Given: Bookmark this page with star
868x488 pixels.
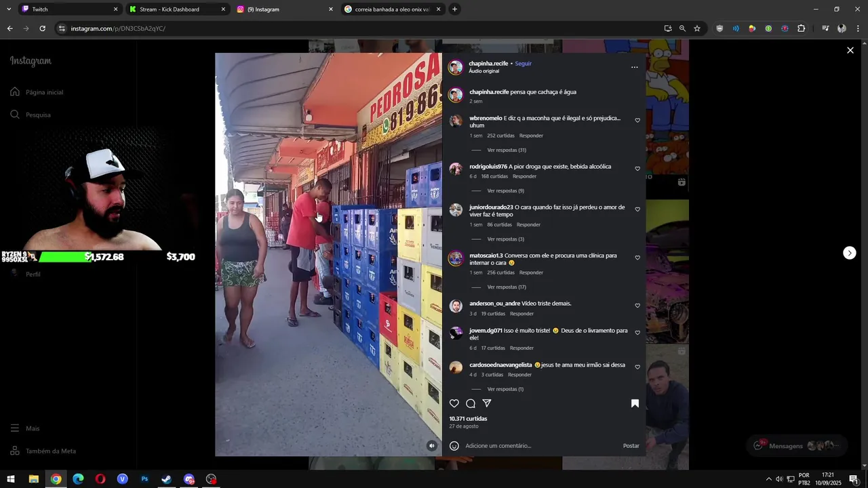Looking at the screenshot, I should pos(697,28).
